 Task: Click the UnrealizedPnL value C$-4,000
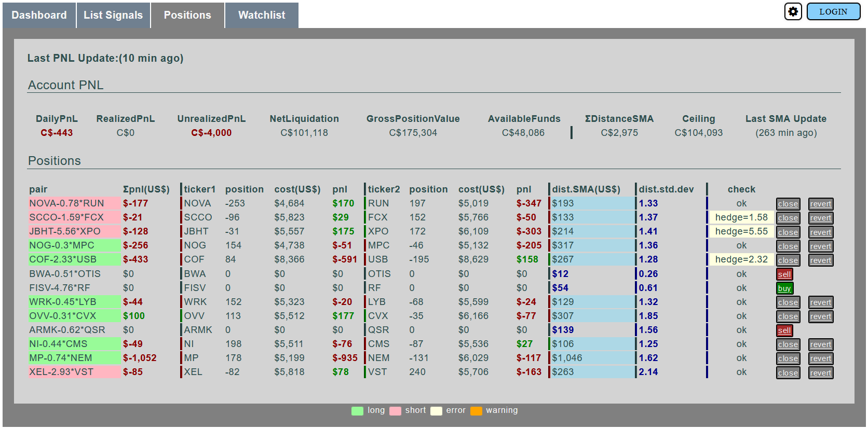211,133
